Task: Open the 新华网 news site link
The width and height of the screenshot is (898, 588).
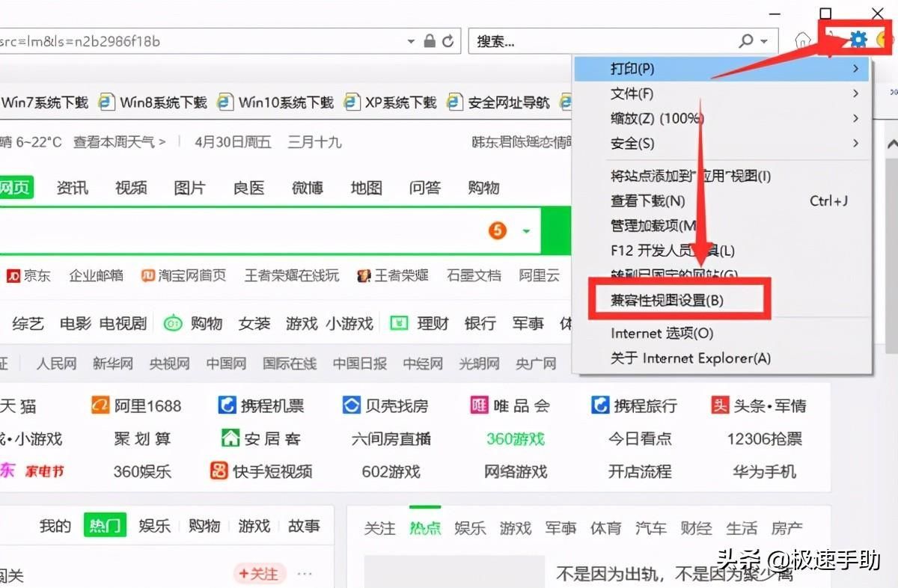Action: click(113, 364)
